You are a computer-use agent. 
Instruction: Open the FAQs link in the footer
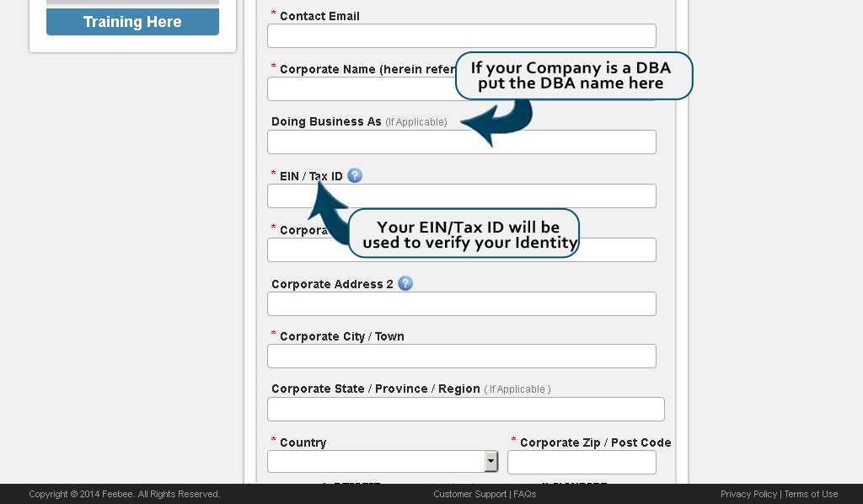[524, 495]
